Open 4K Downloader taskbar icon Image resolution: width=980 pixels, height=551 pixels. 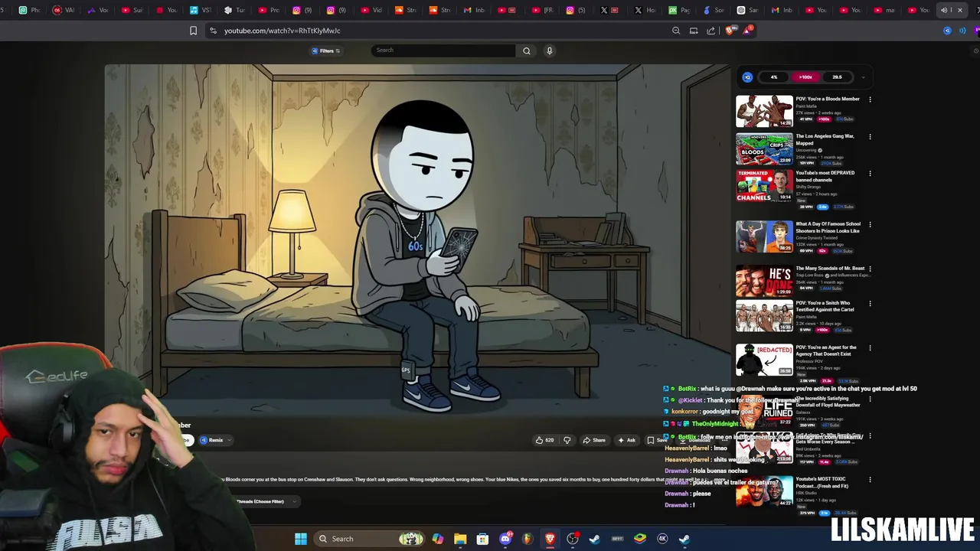point(662,539)
